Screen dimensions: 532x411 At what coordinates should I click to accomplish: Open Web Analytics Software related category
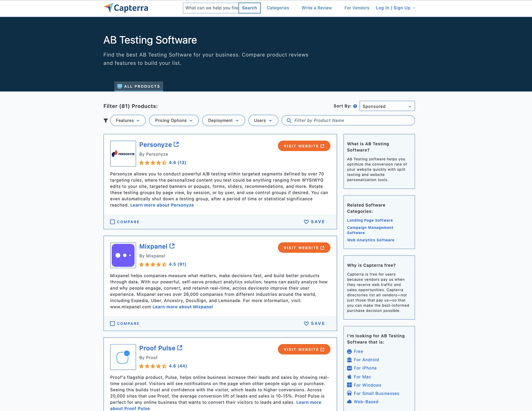370,240
